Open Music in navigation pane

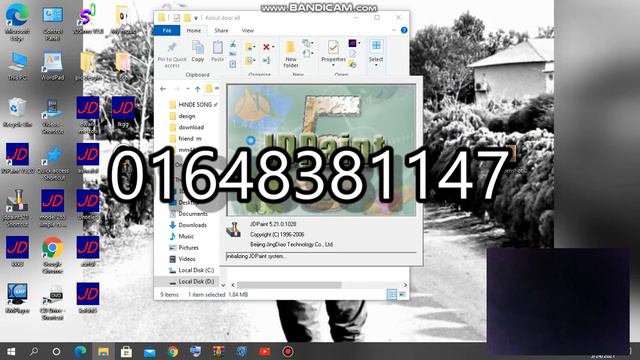tap(182, 236)
